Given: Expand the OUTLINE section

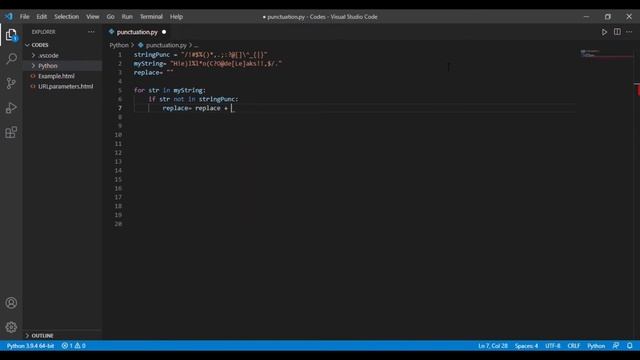Looking at the screenshot, I should pyautogui.click(x=62, y=336).
